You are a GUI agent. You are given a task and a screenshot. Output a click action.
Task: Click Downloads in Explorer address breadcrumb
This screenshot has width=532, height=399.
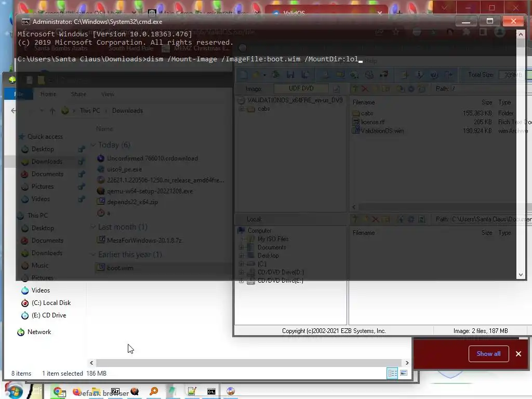click(x=128, y=111)
